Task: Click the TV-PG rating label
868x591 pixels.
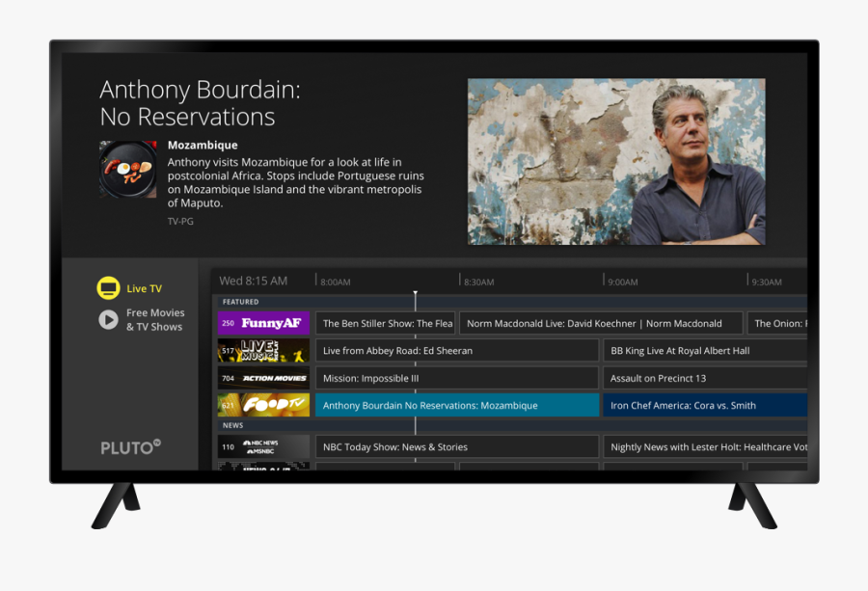Action: pyautogui.click(x=180, y=222)
